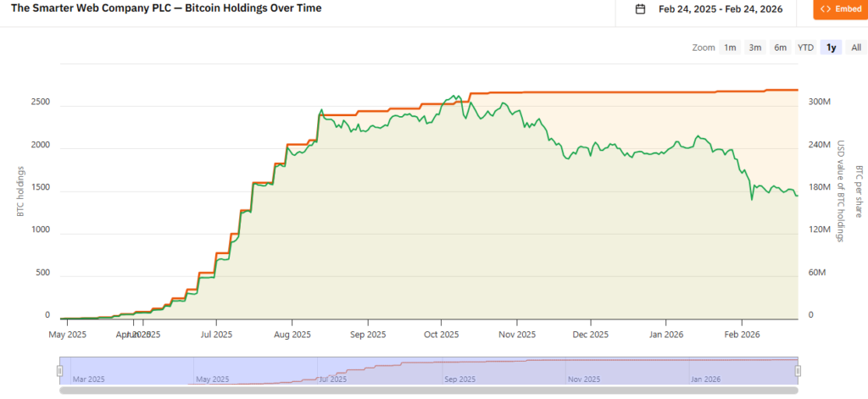Set chart zoom to 3m
This screenshot has height=399, width=868.
(x=754, y=47)
